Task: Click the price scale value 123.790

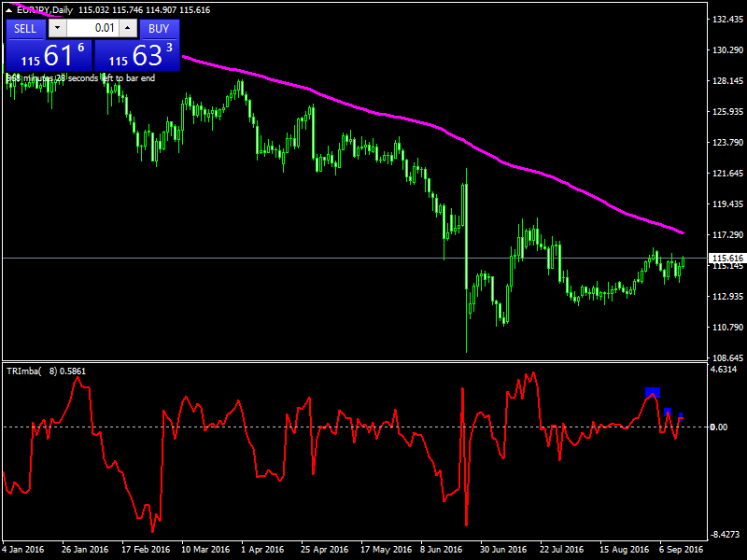Action: pos(727,143)
